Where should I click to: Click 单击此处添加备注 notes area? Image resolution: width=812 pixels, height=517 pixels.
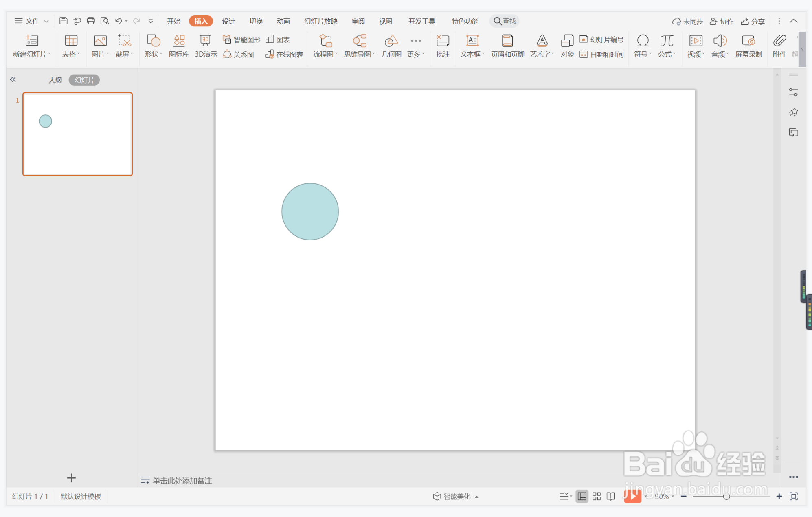coord(182,480)
